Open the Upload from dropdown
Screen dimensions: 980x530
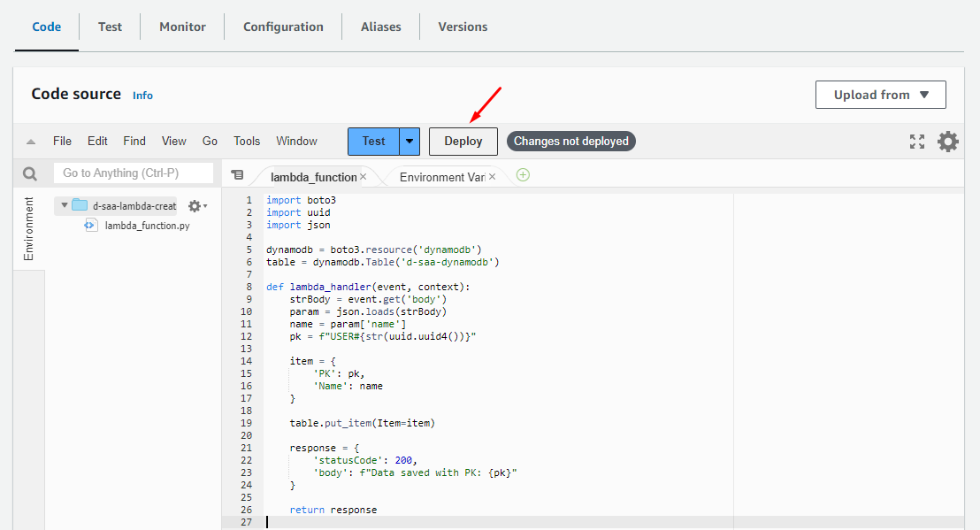(880, 95)
